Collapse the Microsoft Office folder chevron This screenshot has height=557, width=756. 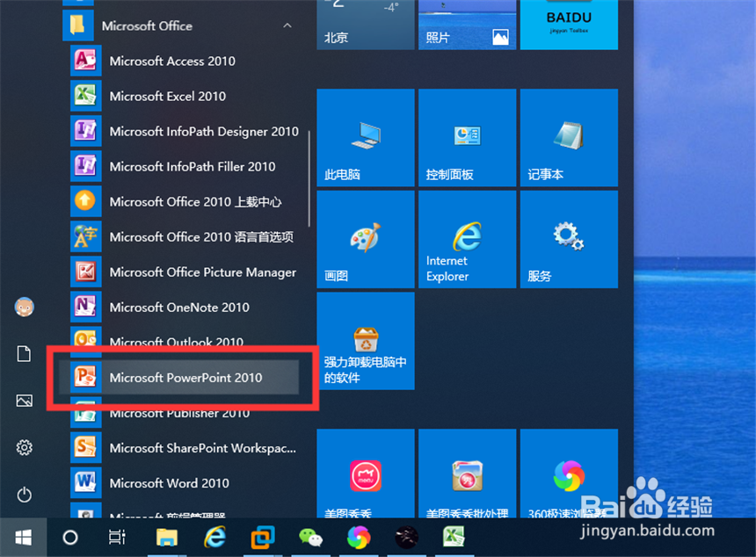[287, 25]
